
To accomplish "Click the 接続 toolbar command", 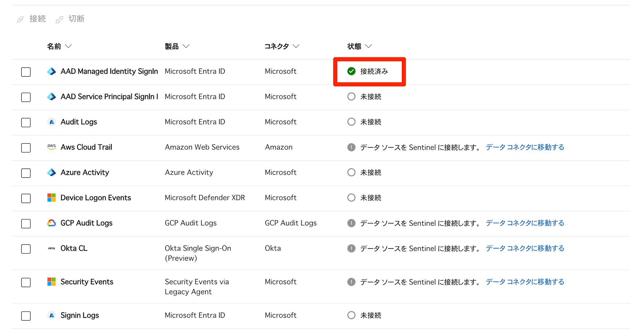I will (x=31, y=19).
